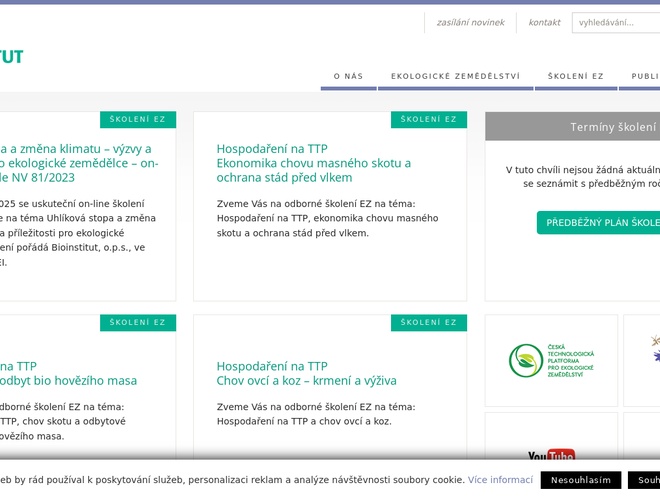Open the EKOLOGICKÉ ZEMĚDĚLSTVÍ menu item
Screen dimensions: 660x500
click(x=455, y=76)
